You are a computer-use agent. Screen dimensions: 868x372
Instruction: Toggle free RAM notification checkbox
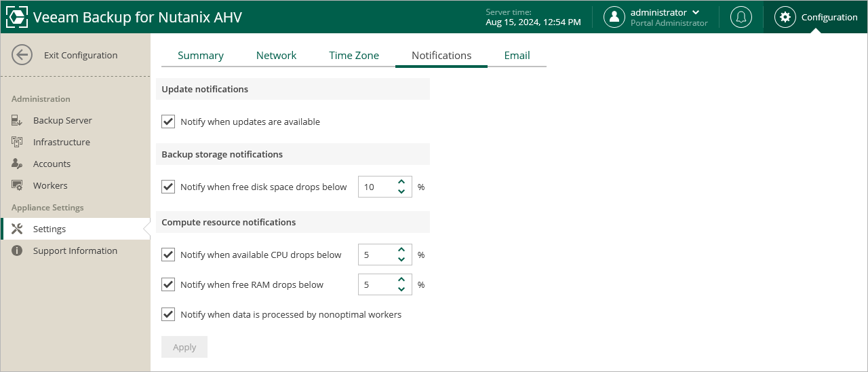168,284
